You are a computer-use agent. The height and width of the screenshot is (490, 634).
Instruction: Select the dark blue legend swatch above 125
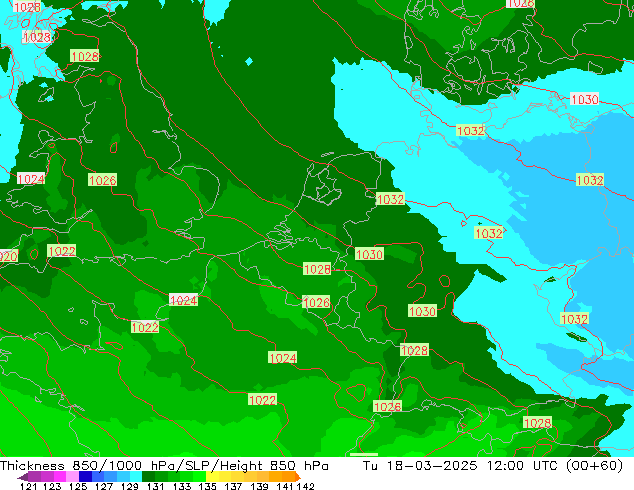[85, 476]
